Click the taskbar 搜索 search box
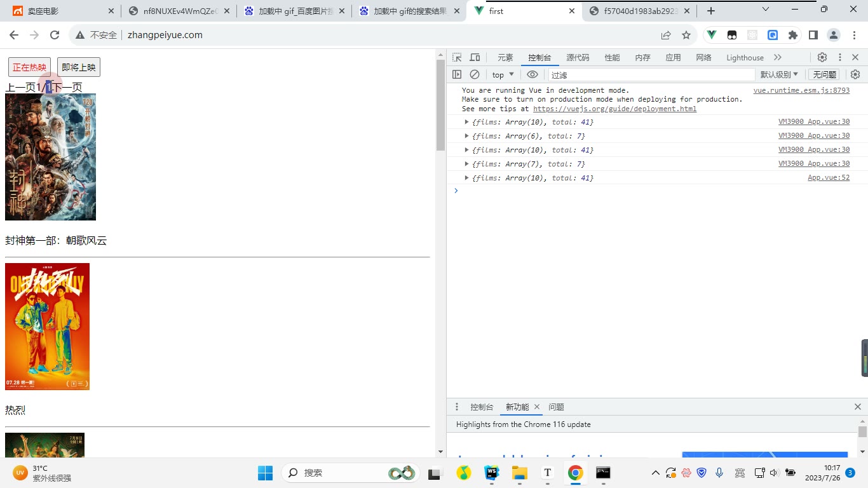The width and height of the screenshot is (868, 488). coord(350,473)
